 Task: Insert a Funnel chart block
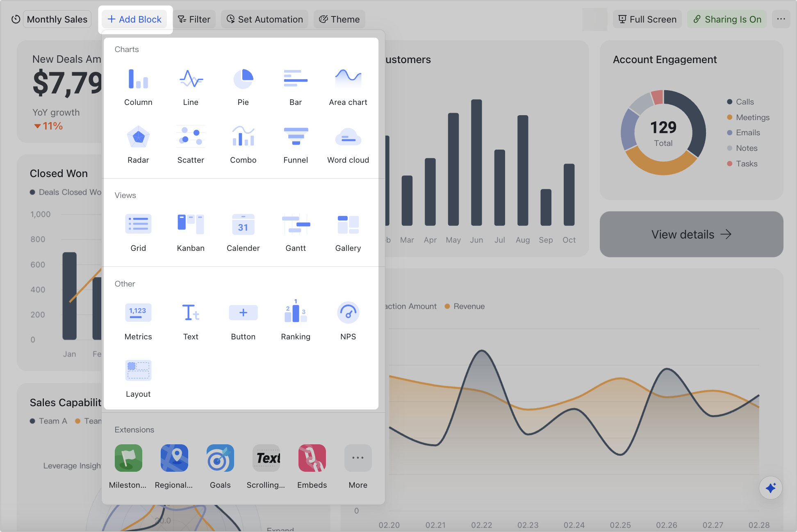tap(296, 145)
